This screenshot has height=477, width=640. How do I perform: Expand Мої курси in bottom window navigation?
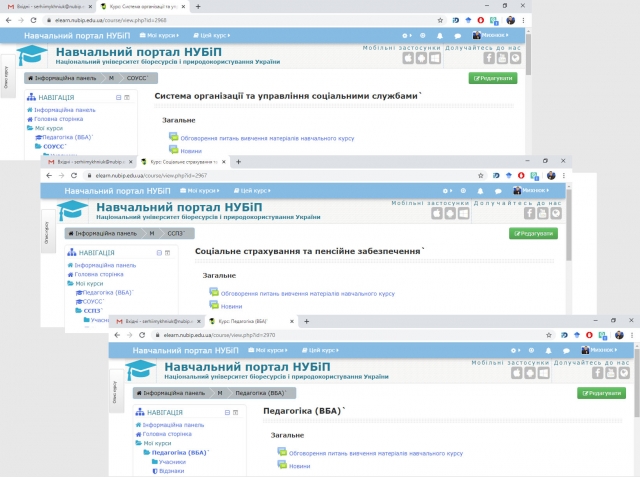157,443
